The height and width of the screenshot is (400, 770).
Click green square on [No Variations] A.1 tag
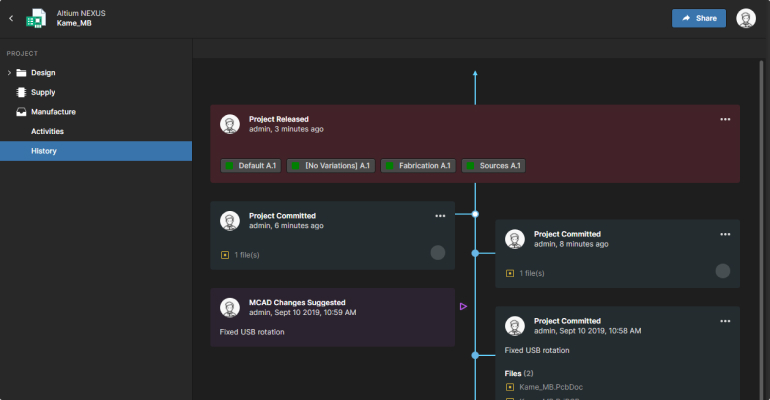[296, 166]
